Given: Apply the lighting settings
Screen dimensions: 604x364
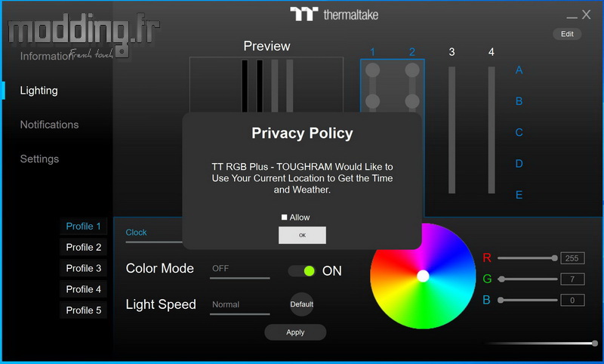Looking at the screenshot, I should (x=295, y=332).
